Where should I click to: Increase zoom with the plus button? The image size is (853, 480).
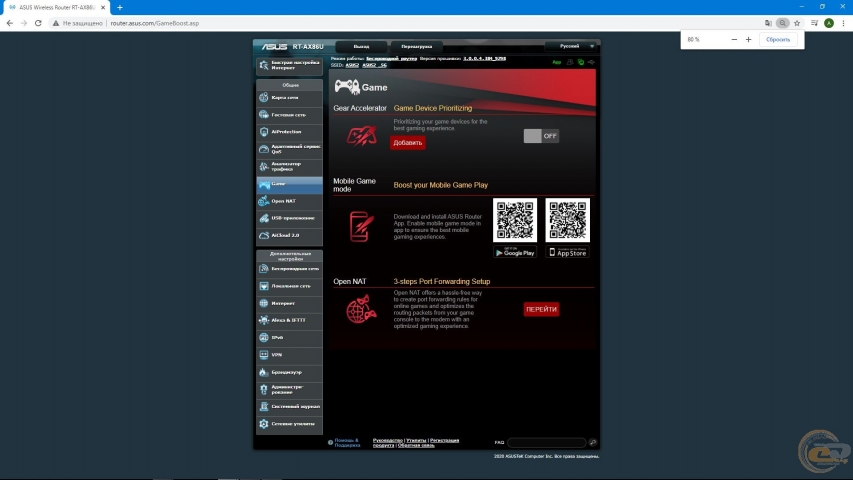tap(749, 40)
